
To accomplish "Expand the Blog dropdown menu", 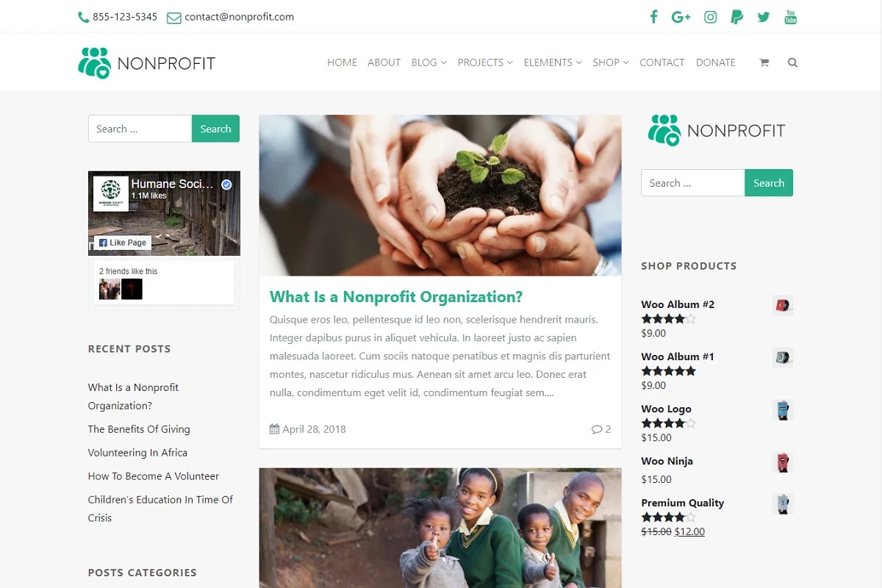I will click(x=429, y=62).
